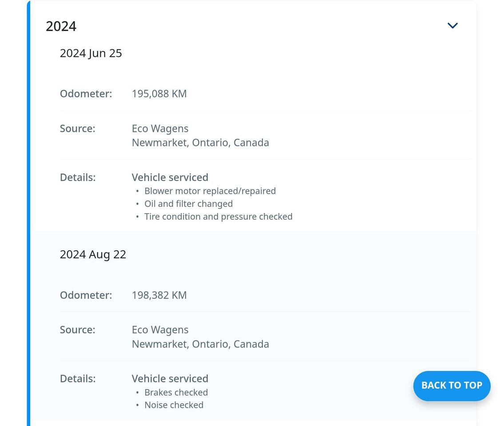Select Eco Wagens source in June record
This screenshot has height=426, width=504.
point(160,128)
